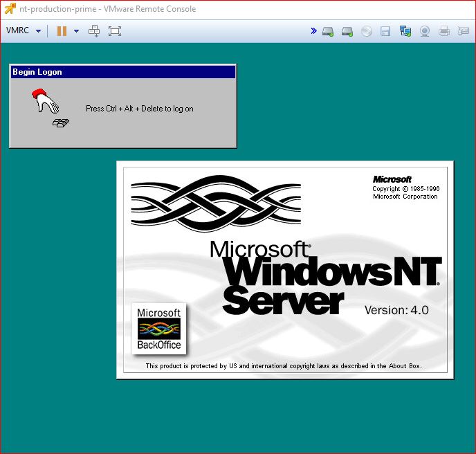Open the floppy drive device icon
This screenshot has width=476, height=454.
coord(385,31)
